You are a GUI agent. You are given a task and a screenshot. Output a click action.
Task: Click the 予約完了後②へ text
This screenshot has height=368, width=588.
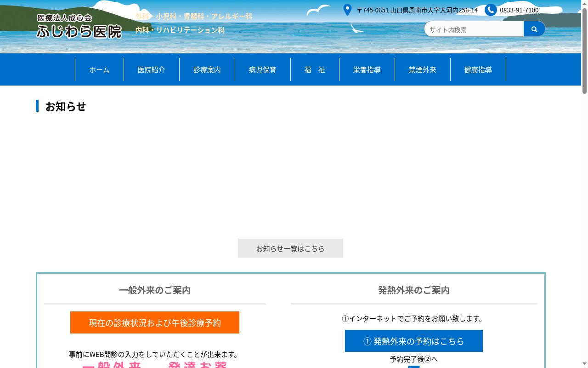pyautogui.click(x=414, y=359)
